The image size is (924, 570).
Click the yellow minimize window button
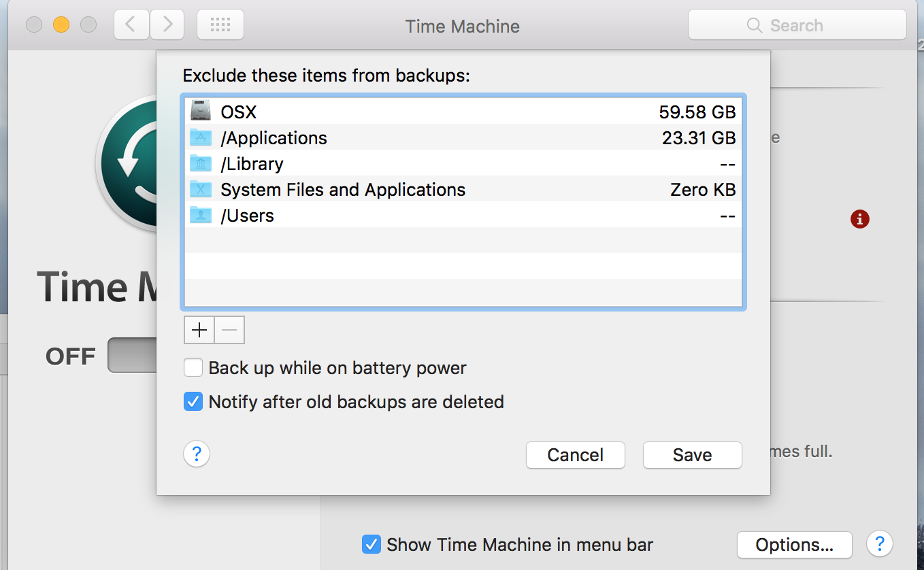pos(61,25)
